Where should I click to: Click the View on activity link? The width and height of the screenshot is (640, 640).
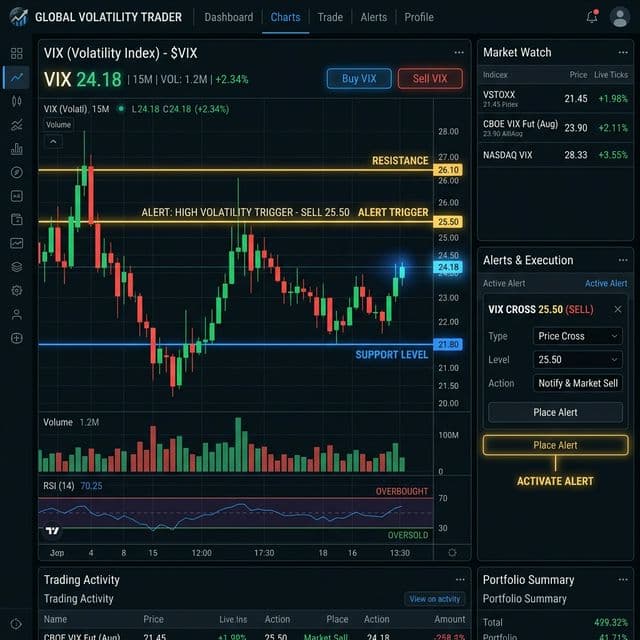(x=434, y=599)
